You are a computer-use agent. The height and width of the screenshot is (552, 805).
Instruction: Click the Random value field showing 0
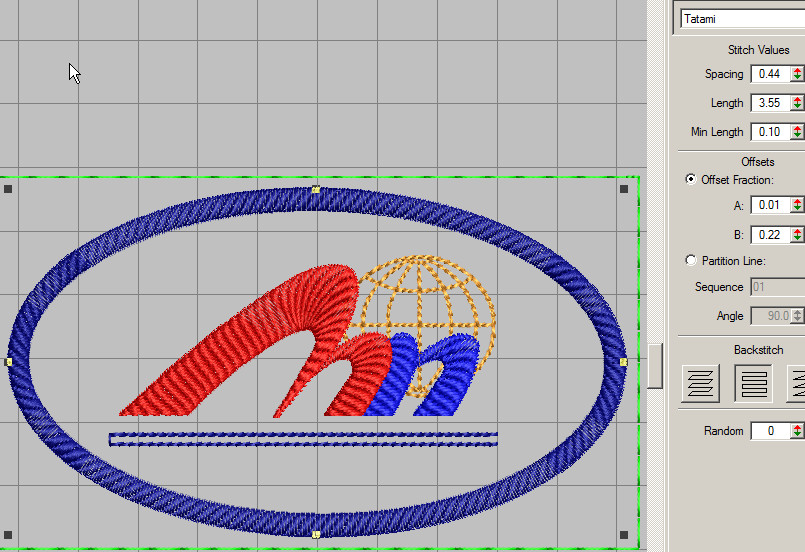770,431
